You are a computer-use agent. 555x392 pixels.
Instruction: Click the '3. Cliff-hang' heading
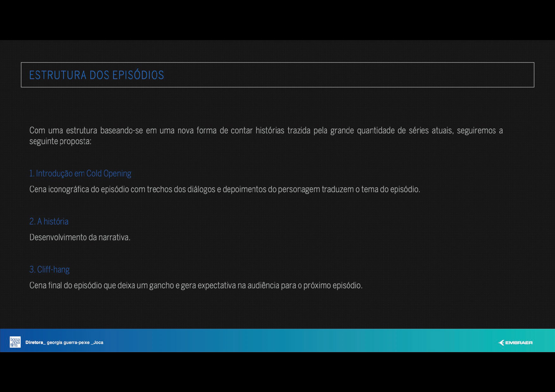coord(49,270)
